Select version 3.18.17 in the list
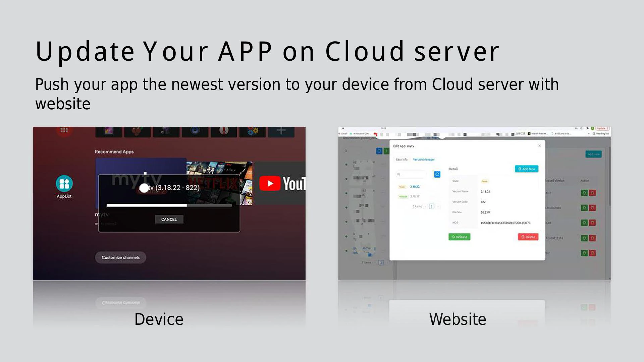The image size is (644, 362). (415, 196)
